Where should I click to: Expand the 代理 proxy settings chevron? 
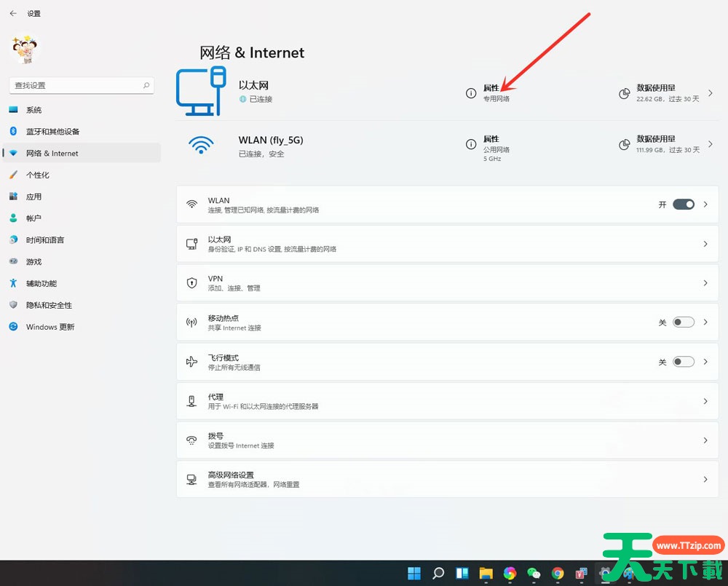(705, 401)
